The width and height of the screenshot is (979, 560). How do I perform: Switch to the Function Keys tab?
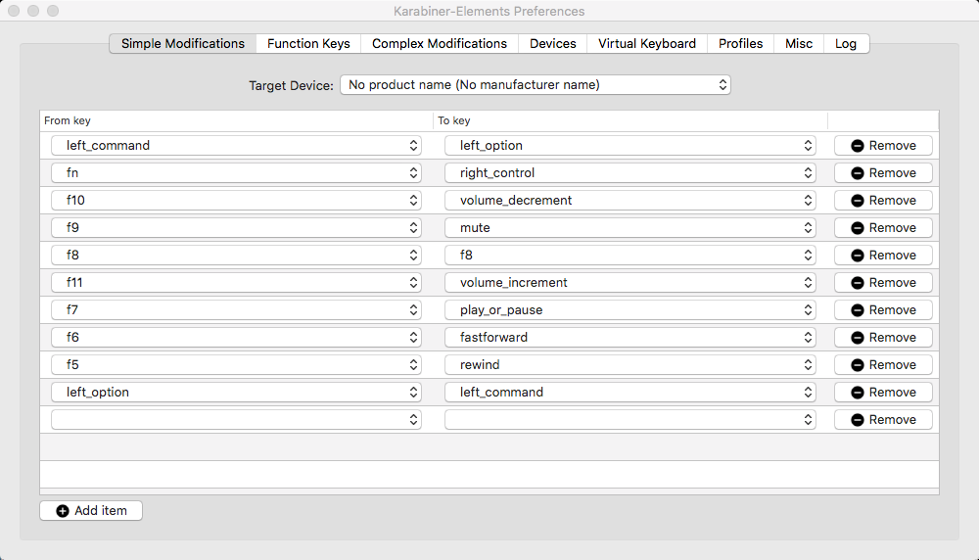308,44
